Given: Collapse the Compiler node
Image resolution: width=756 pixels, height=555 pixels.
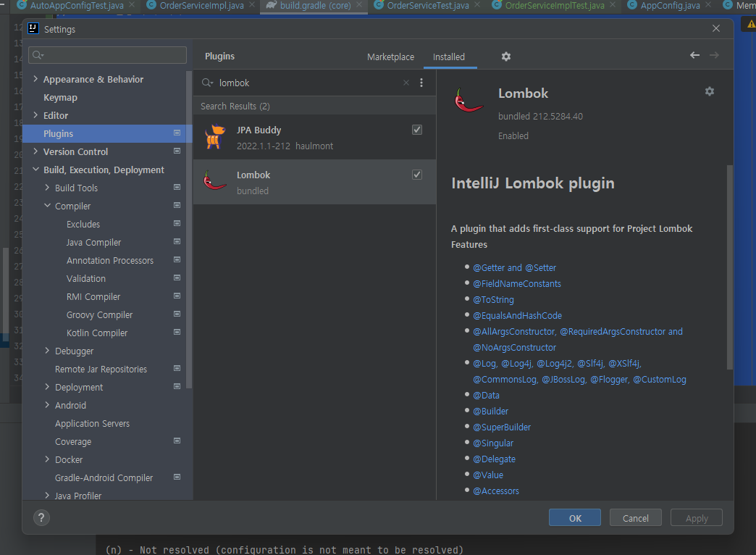Looking at the screenshot, I should tap(47, 206).
